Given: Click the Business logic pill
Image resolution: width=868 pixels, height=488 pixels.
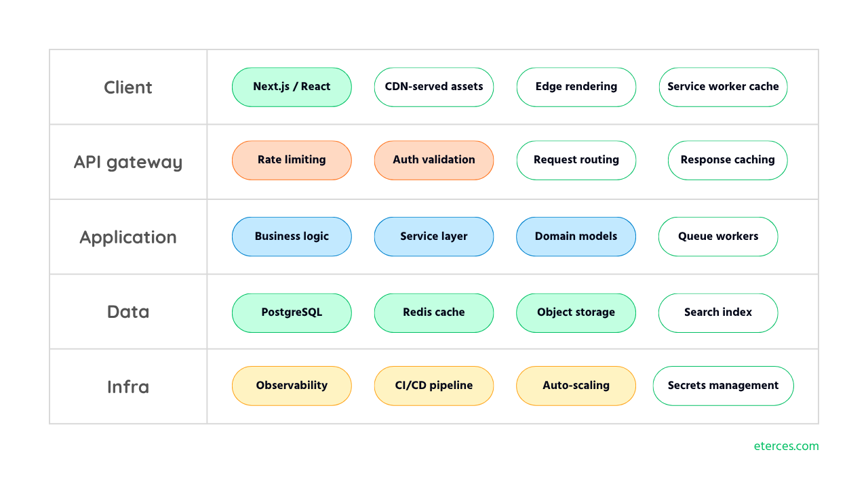Looking at the screenshot, I should click(292, 237).
